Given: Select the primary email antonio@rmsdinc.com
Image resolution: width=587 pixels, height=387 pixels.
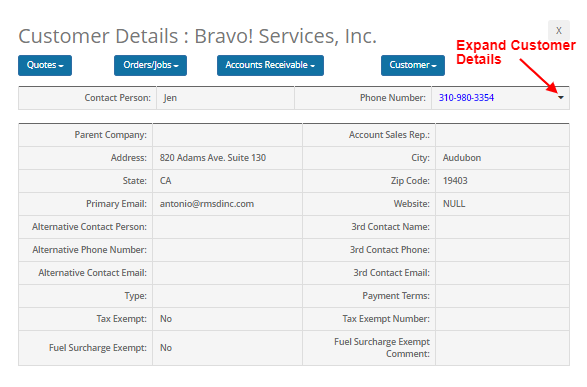Looking at the screenshot, I should click(x=207, y=204).
